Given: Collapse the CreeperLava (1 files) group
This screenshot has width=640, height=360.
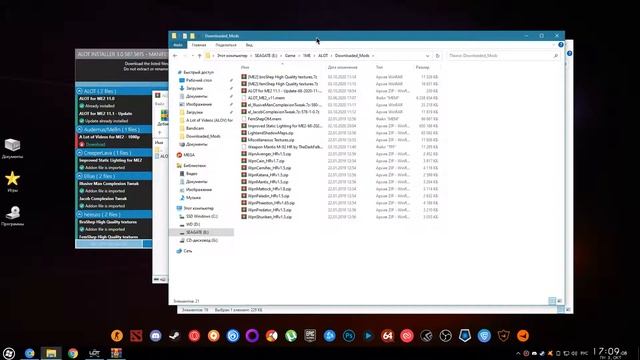Looking at the screenshot, I should (x=80, y=153).
